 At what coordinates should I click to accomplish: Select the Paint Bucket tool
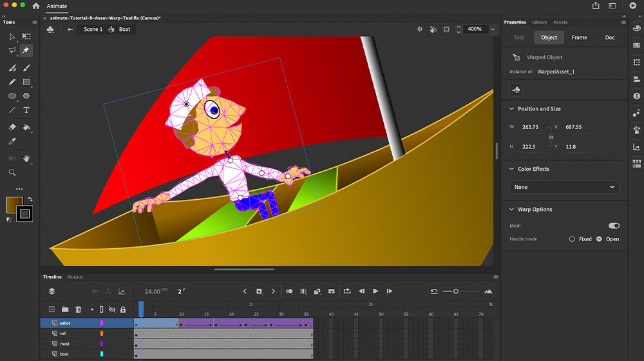[x=26, y=128]
